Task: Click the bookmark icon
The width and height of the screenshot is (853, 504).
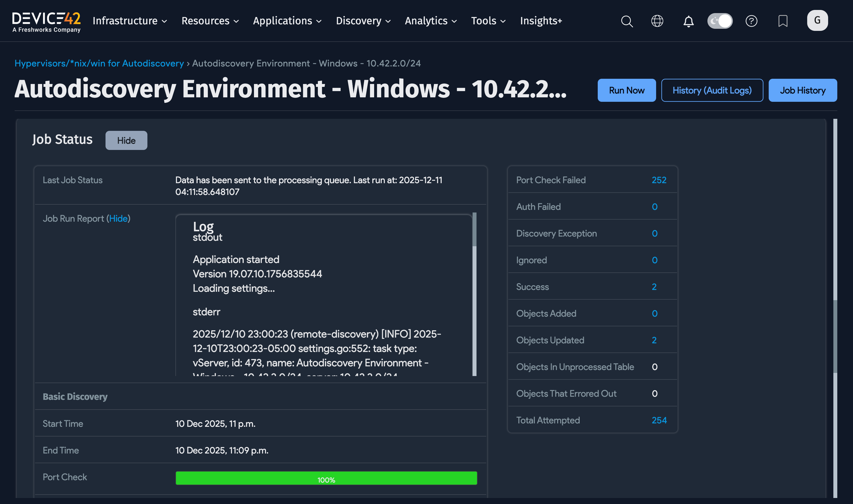Action: point(783,21)
